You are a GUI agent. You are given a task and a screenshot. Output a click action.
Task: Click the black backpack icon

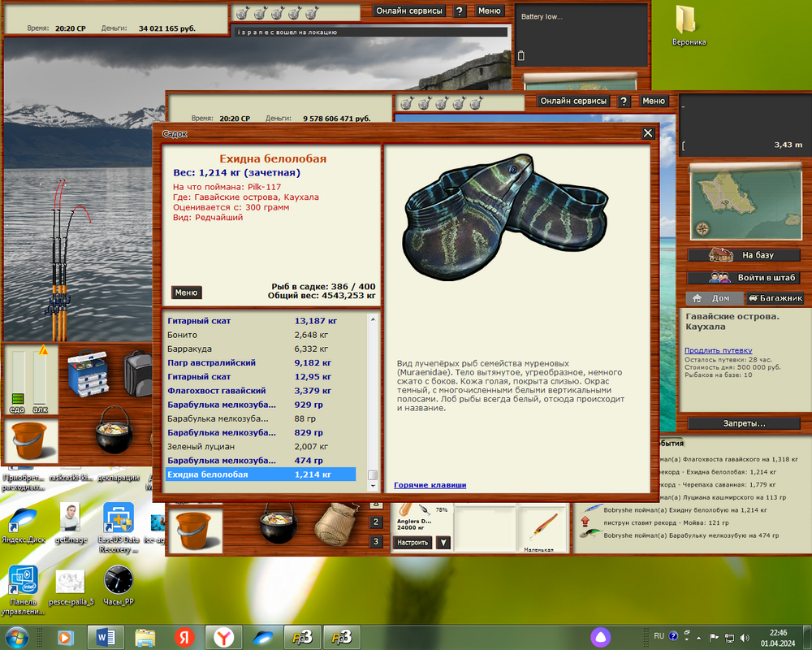pos(140,372)
